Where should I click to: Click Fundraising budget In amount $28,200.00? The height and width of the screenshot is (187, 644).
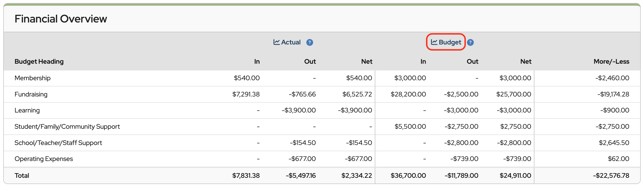click(408, 94)
